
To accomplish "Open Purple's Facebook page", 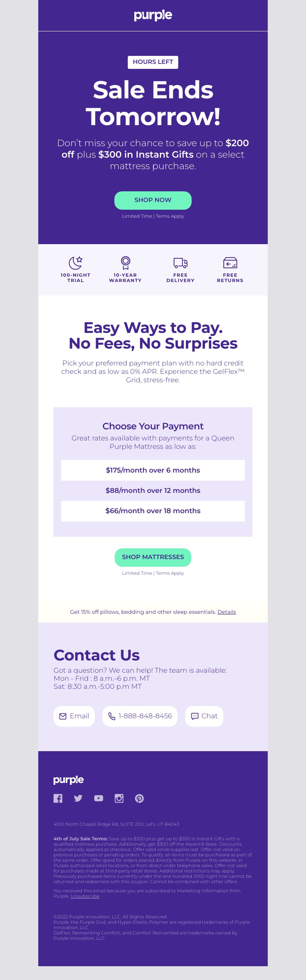I will 58,798.
